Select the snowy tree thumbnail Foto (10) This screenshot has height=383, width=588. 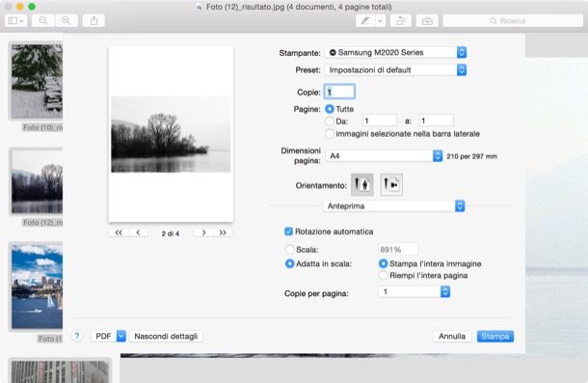click(37, 81)
